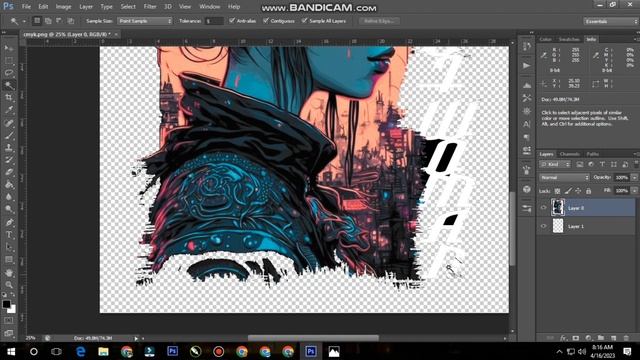The width and height of the screenshot is (640, 360).
Task: Click the foreground color swatch
Action: click(x=6, y=304)
